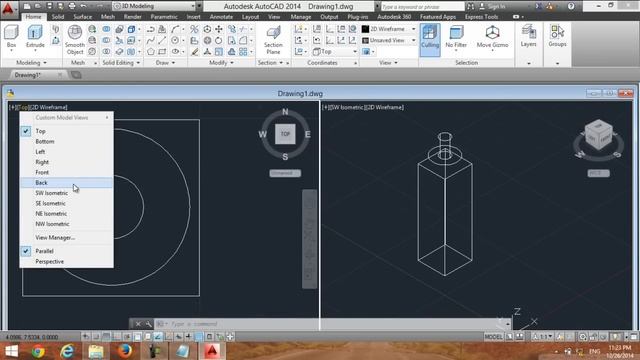
Task: Open the Annotate ribbon tab
Action: (x=221, y=17)
